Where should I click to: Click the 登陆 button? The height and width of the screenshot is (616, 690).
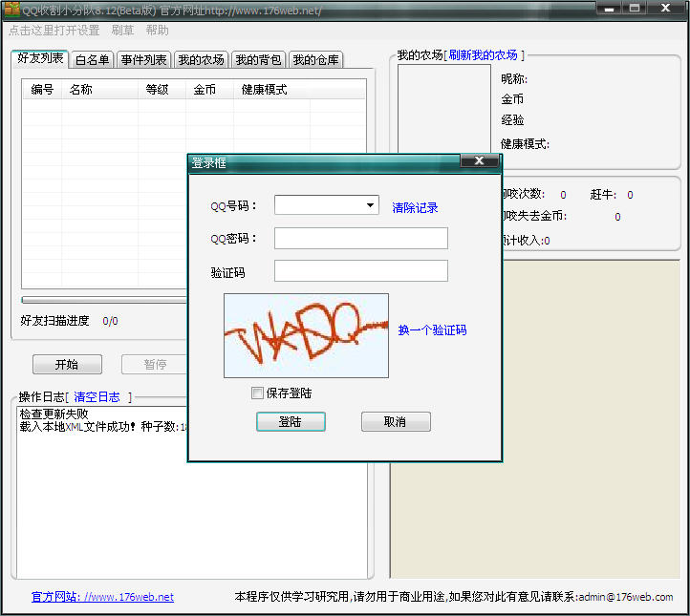coord(291,422)
